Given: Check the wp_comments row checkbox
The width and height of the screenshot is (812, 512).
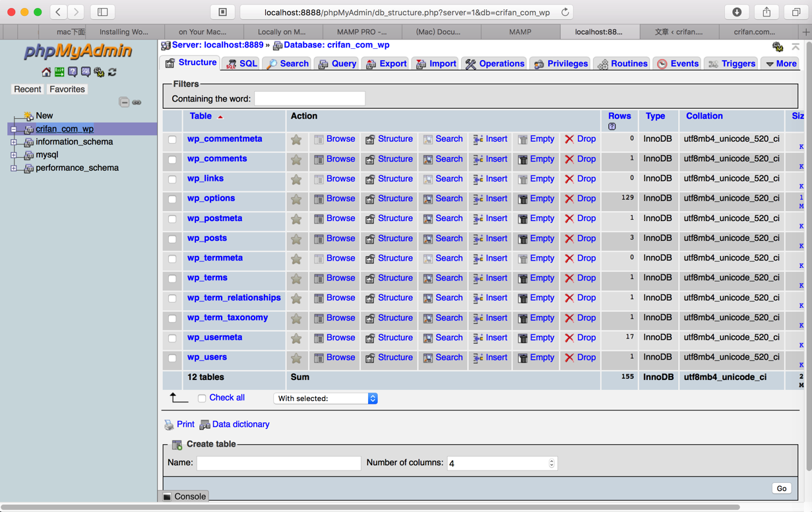Looking at the screenshot, I should [172, 160].
